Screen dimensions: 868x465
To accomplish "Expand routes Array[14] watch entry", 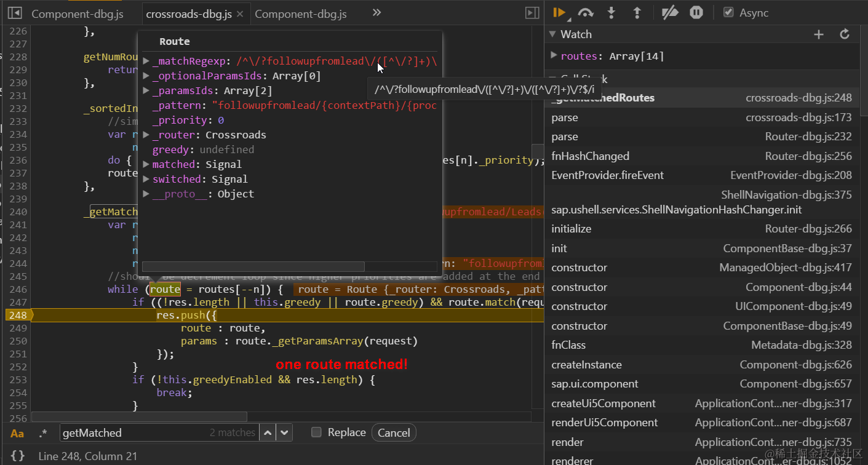I will (554, 55).
